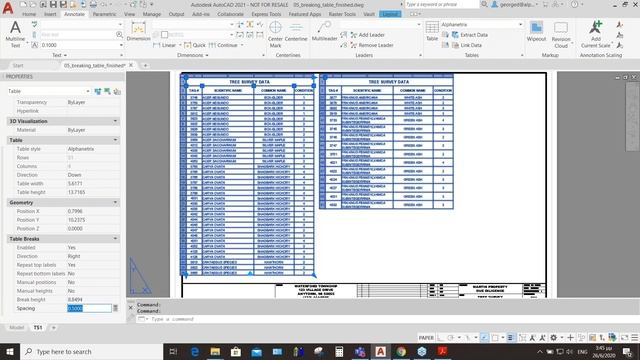Click the Spacing value input field
The height and width of the screenshot is (360, 640).
89,308
